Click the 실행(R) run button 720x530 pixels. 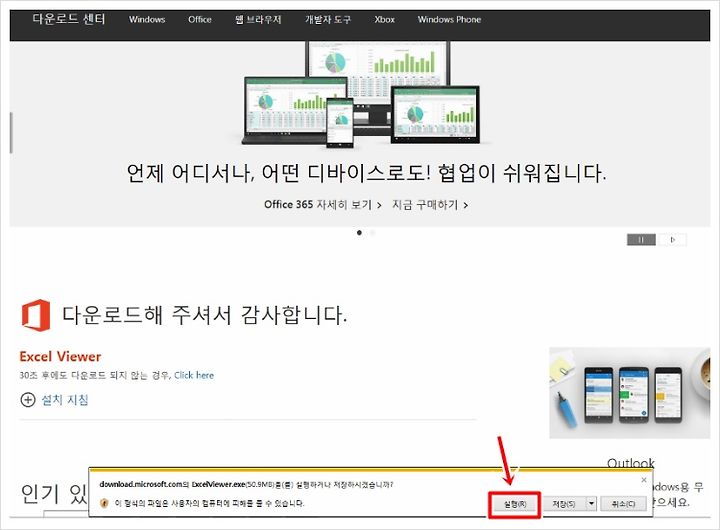click(514, 504)
